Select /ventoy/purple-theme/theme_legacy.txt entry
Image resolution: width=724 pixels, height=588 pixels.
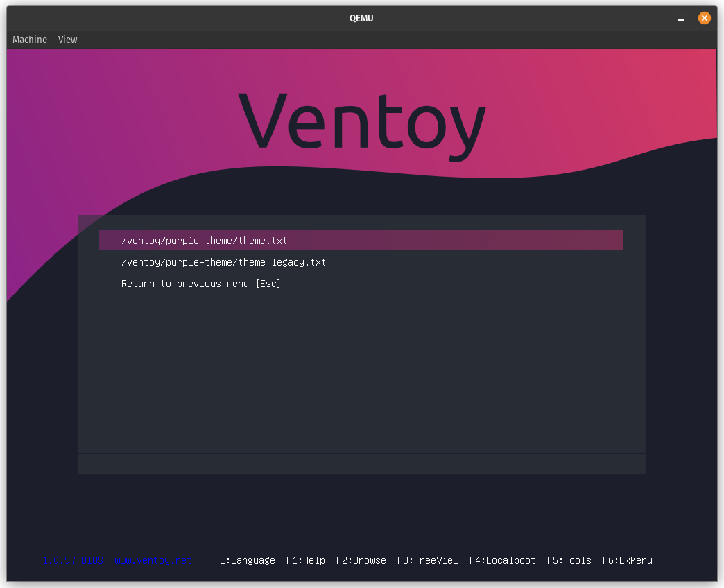click(x=223, y=262)
